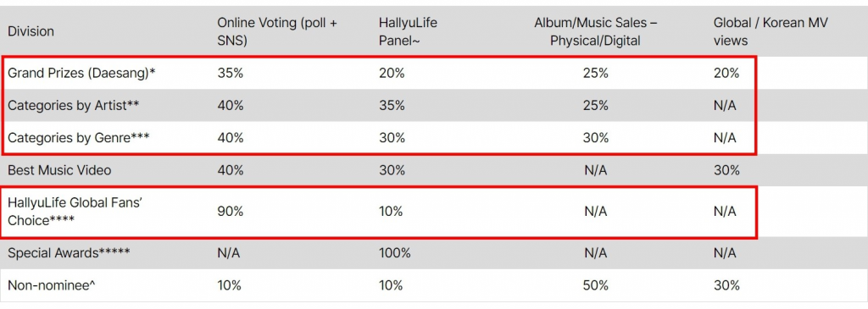Select the 90% Online Voting cell
Image resolution: width=868 pixels, height=309 pixels.
tap(230, 211)
